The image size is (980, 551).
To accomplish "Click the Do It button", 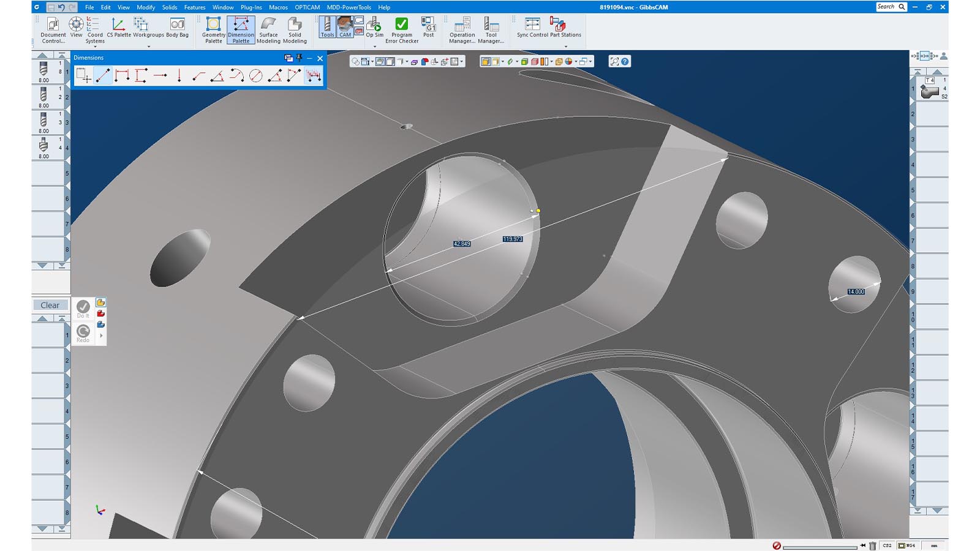I will click(83, 309).
